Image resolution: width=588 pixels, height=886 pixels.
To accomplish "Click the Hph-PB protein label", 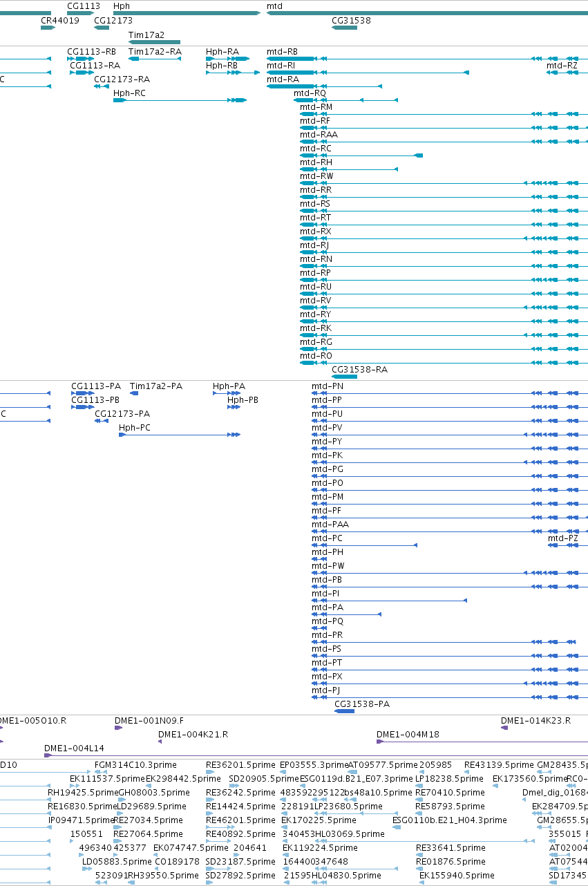I will (243, 400).
